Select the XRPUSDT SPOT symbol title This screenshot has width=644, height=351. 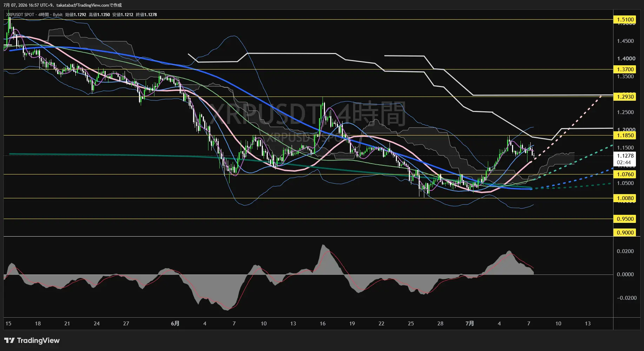coord(20,15)
